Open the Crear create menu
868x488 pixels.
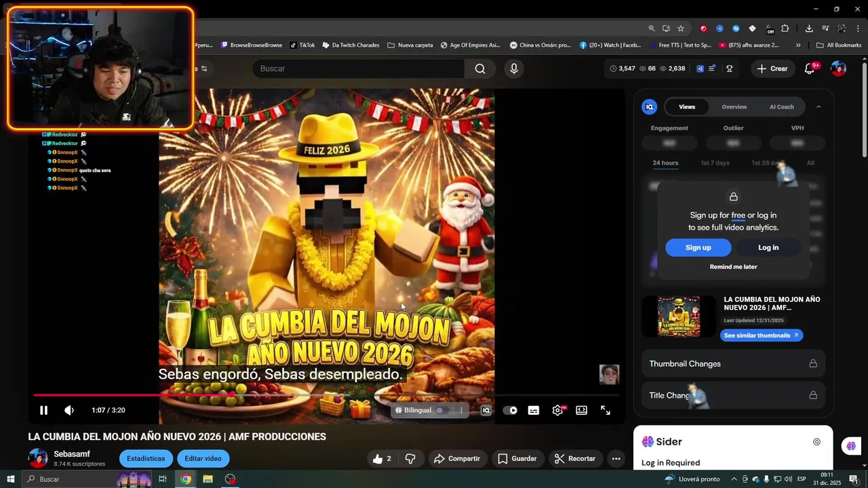(x=772, y=68)
